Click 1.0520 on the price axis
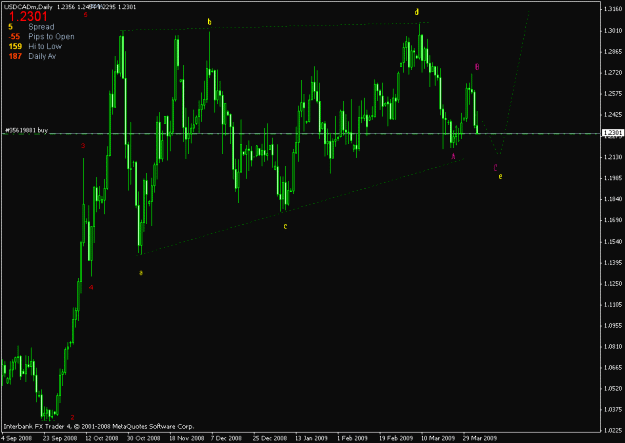 tap(613, 388)
